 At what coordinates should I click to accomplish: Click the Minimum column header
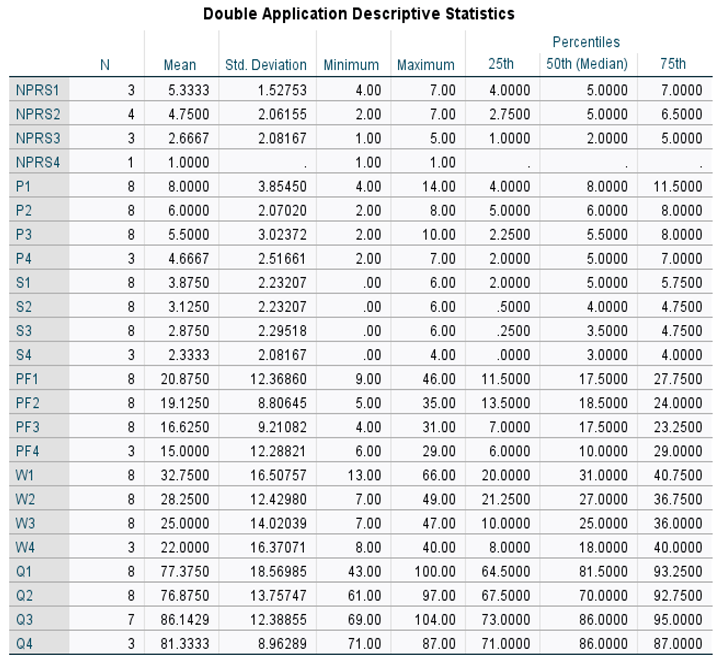pos(351,65)
